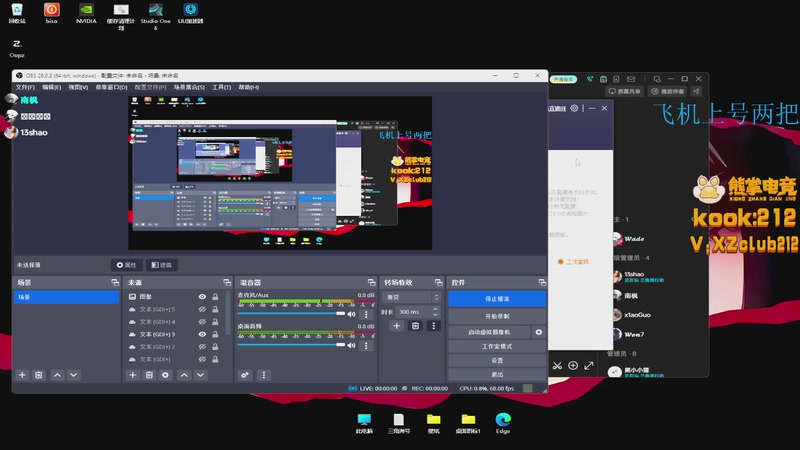This screenshot has width=800, height=450.
Task: Open the 编辑(E) menu in OBS
Action: 52,87
